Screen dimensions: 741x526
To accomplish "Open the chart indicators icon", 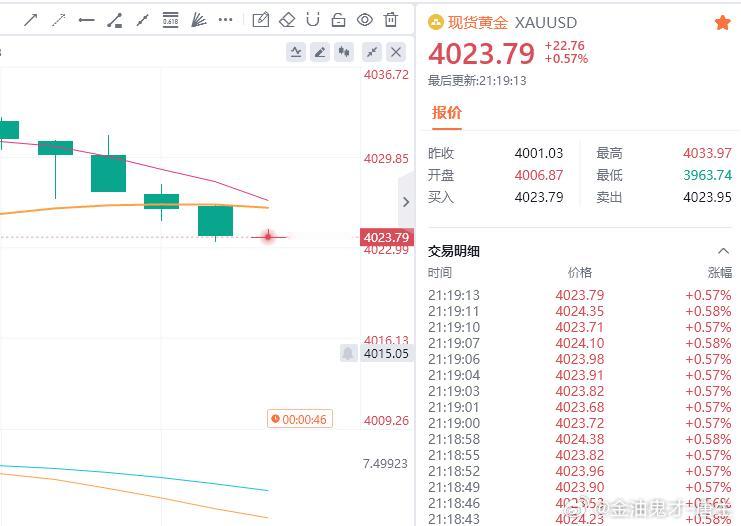I will coord(296,52).
